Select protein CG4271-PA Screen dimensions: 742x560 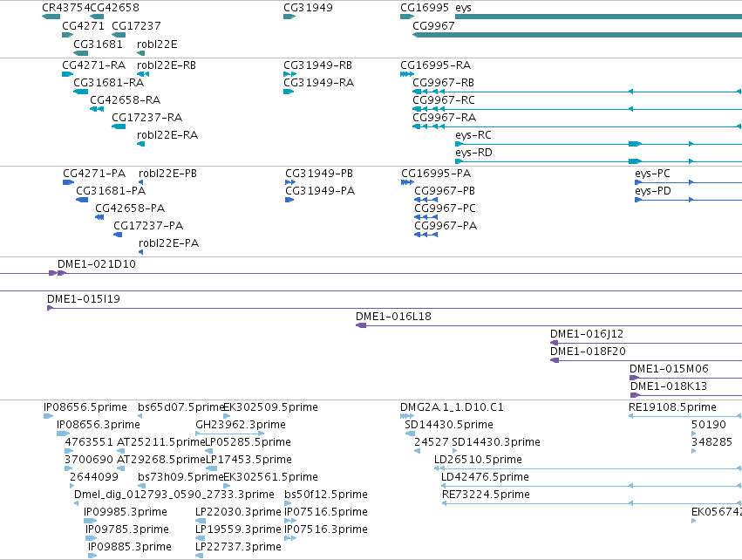94,174
